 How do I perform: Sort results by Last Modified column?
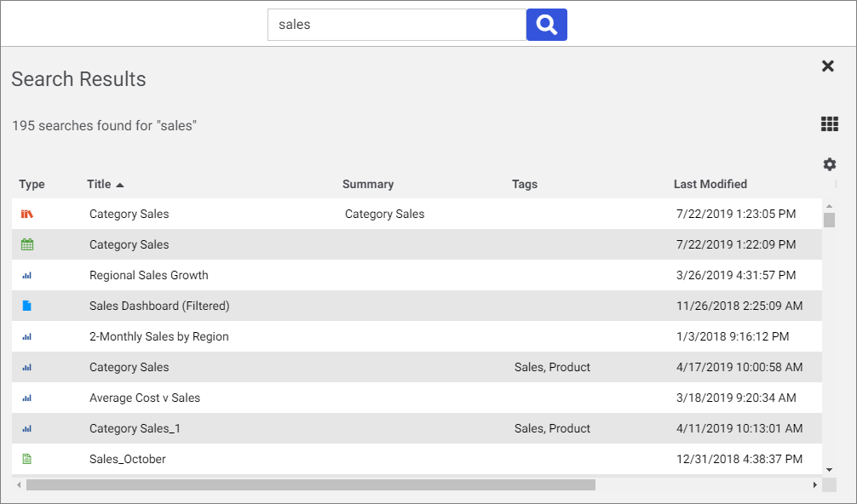coord(710,184)
